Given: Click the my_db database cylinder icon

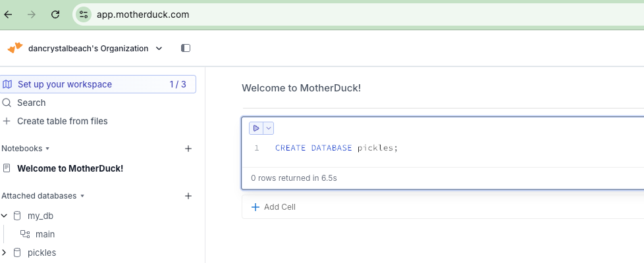Looking at the screenshot, I should [17, 216].
